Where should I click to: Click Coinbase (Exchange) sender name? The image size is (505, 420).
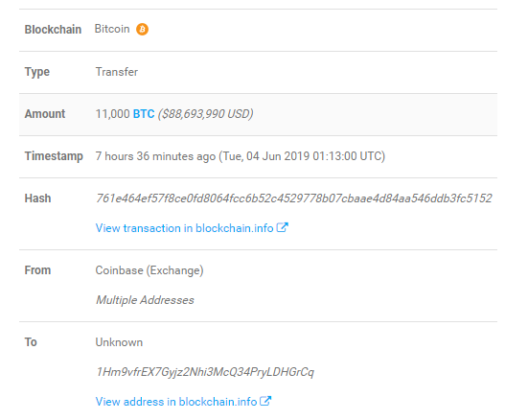[x=149, y=270]
